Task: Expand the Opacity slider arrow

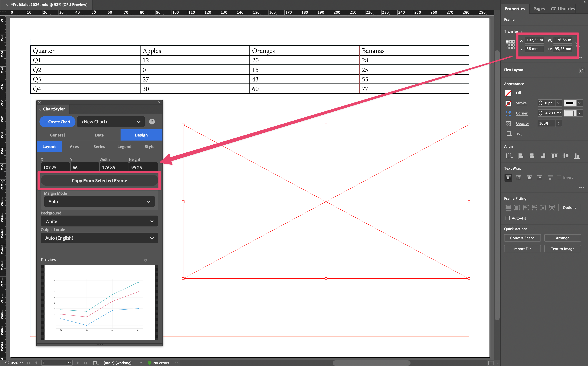Action: [x=558, y=123]
